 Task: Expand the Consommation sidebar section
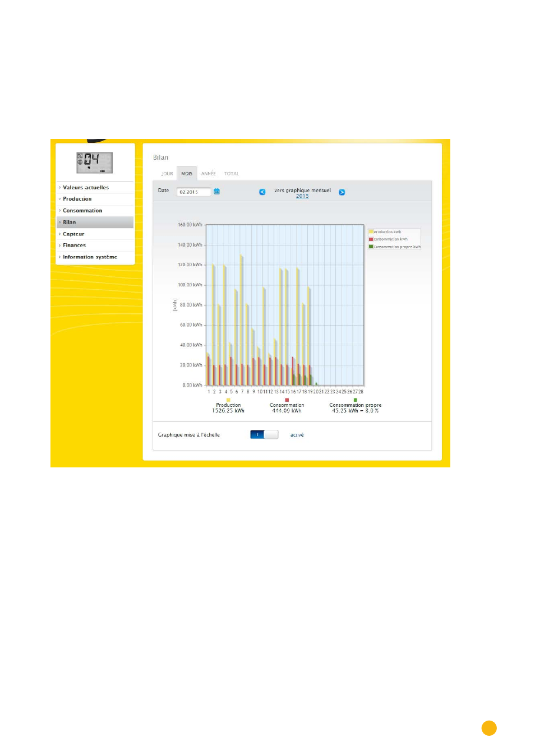[82, 211]
